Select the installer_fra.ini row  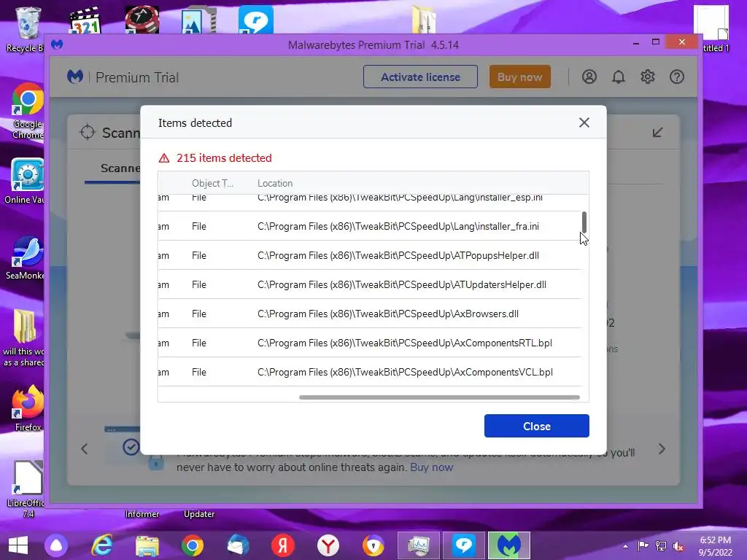tap(370, 226)
